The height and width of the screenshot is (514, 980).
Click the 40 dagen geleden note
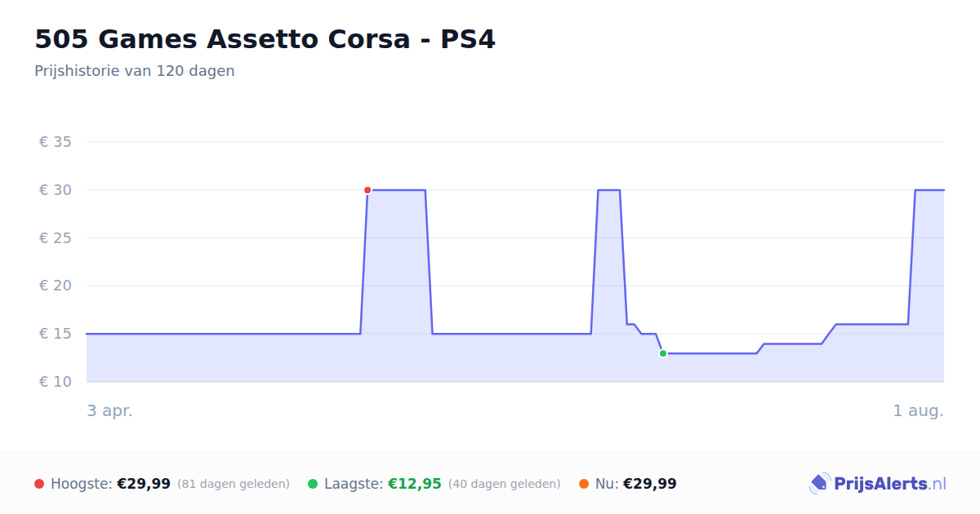tap(505, 484)
